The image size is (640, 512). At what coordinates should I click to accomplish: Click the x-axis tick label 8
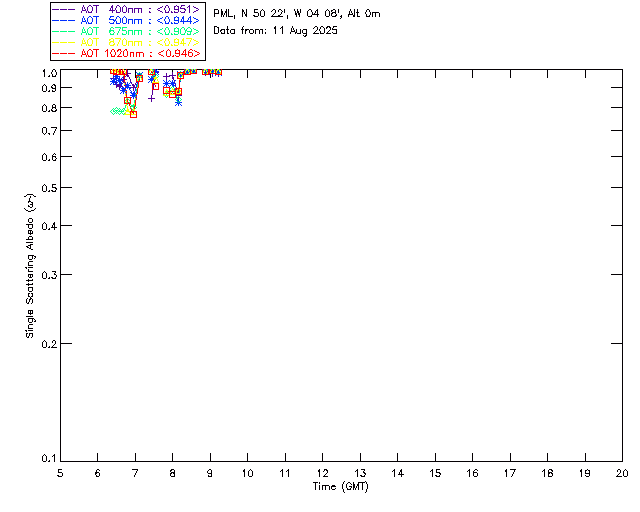click(x=173, y=473)
